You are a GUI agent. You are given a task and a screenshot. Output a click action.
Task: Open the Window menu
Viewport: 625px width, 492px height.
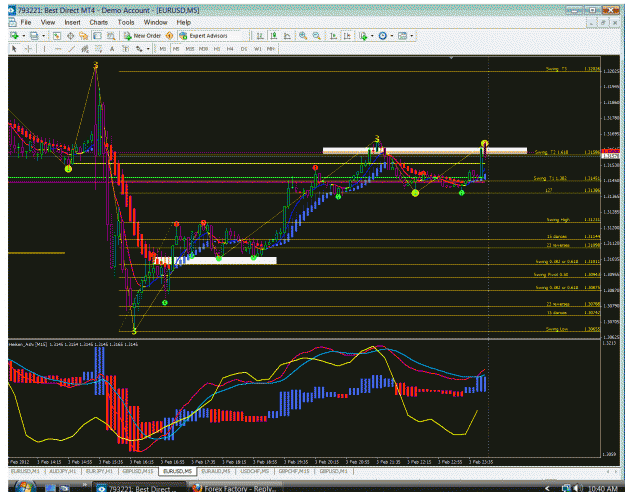pyautogui.click(x=155, y=23)
